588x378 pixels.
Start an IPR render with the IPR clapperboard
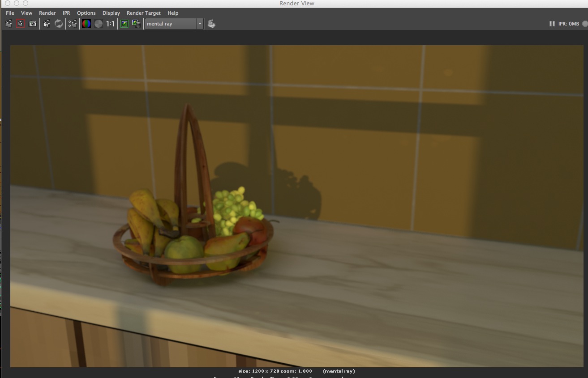click(x=47, y=24)
